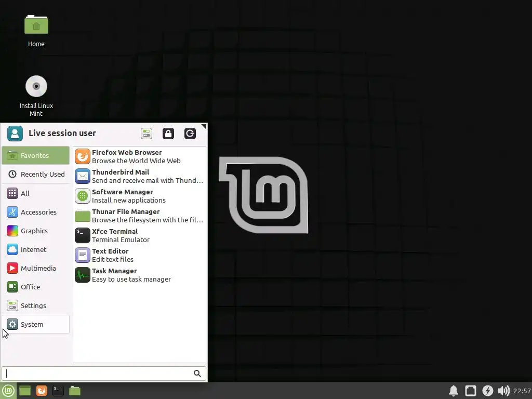Viewport: 532px width, 399px height.
Task: Open the Accessories category
Action: [36, 212]
